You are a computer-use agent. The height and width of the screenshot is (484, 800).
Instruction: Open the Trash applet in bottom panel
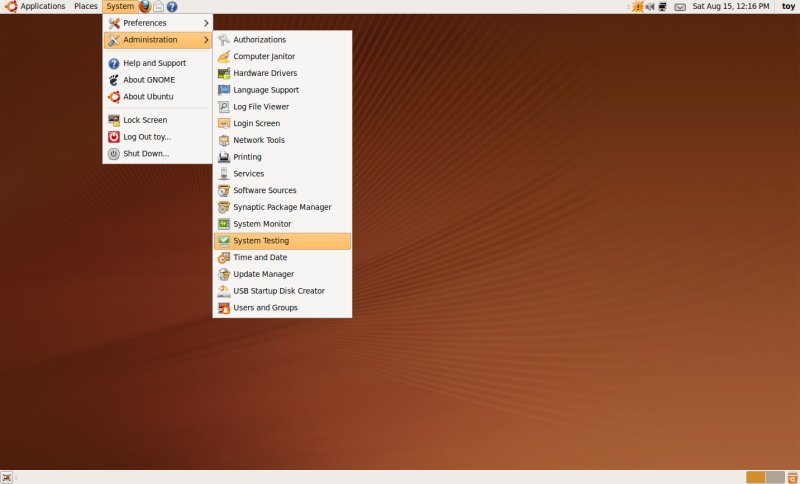(793, 477)
